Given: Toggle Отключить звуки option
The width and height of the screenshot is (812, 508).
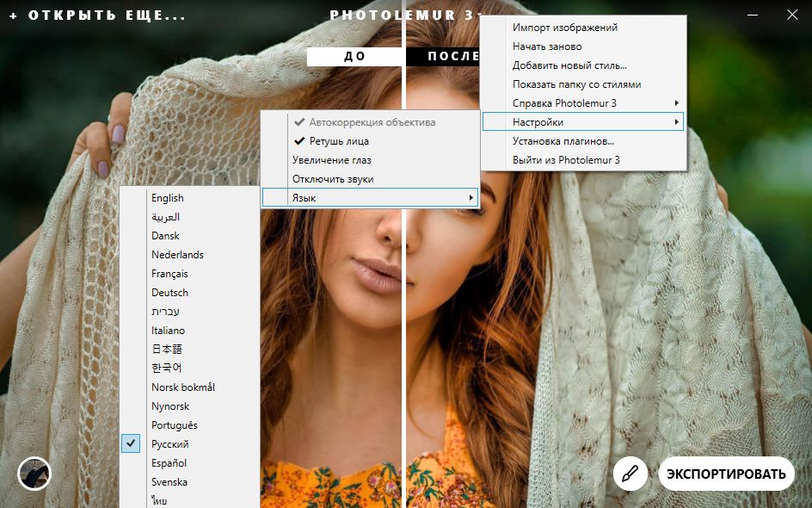Looking at the screenshot, I should tap(370, 179).
